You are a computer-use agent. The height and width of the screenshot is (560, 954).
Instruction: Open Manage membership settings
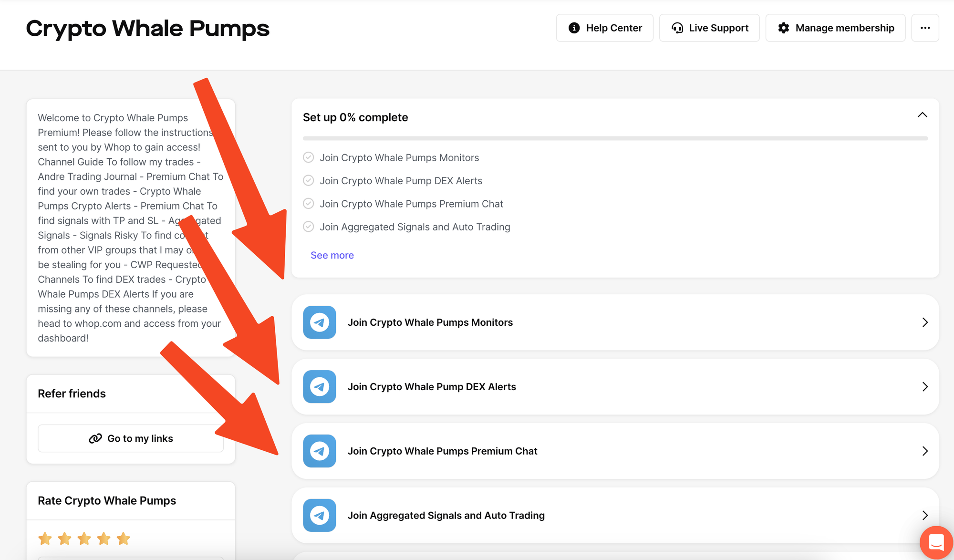tap(835, 28)
